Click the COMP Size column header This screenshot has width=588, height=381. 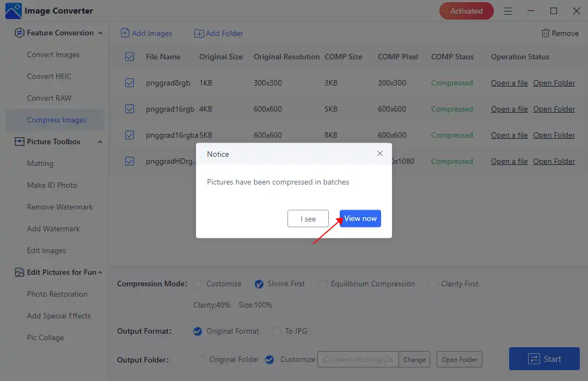pyautogui.click(x=343, y=57)
